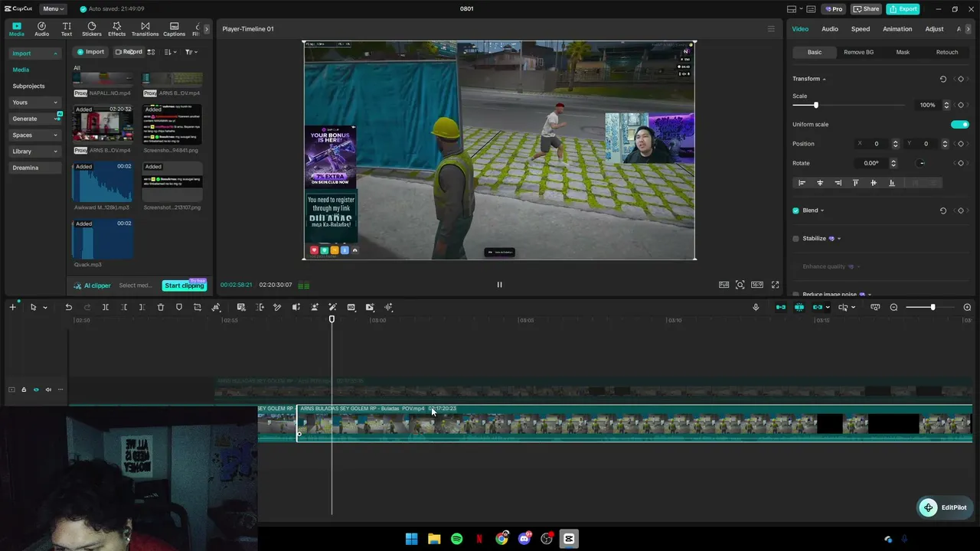Open the media sort dropdown
980x551 pixels.
pyautogui.click(x=170, y=52)
